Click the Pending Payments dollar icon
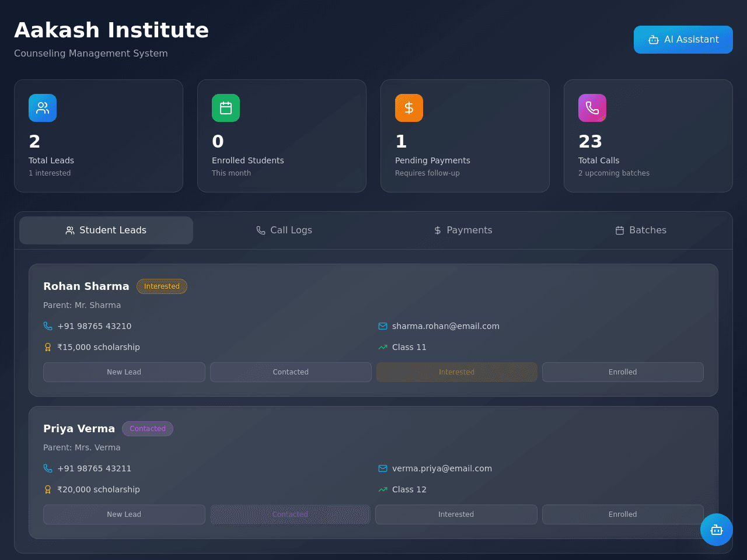The height and width of the screenshot is (560, 747). [x=409, y=108]
